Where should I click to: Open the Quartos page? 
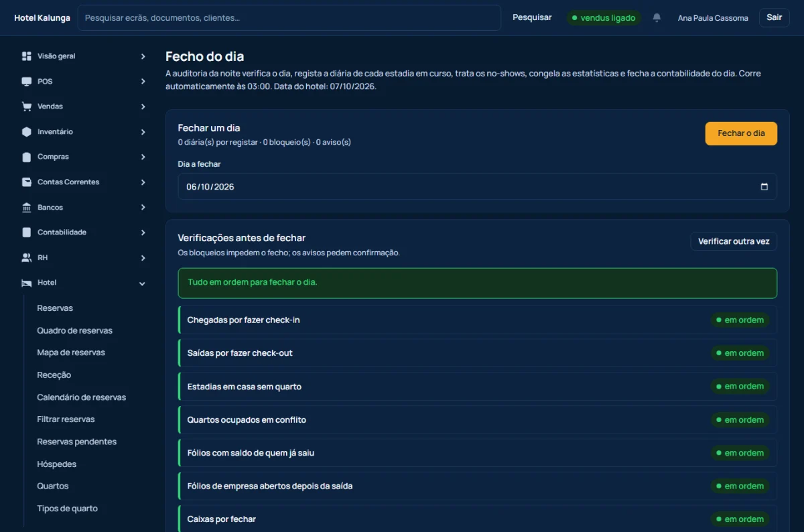52,486
